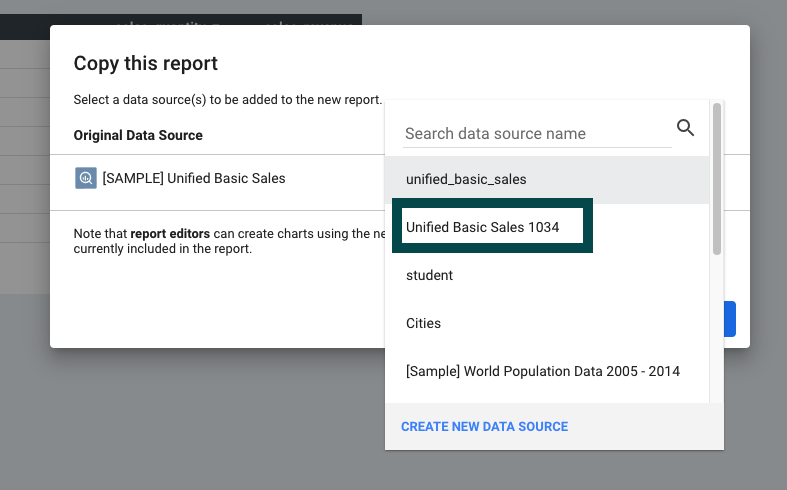Click CREATE NEW DATA SOURCE link

tap(484, 427)
